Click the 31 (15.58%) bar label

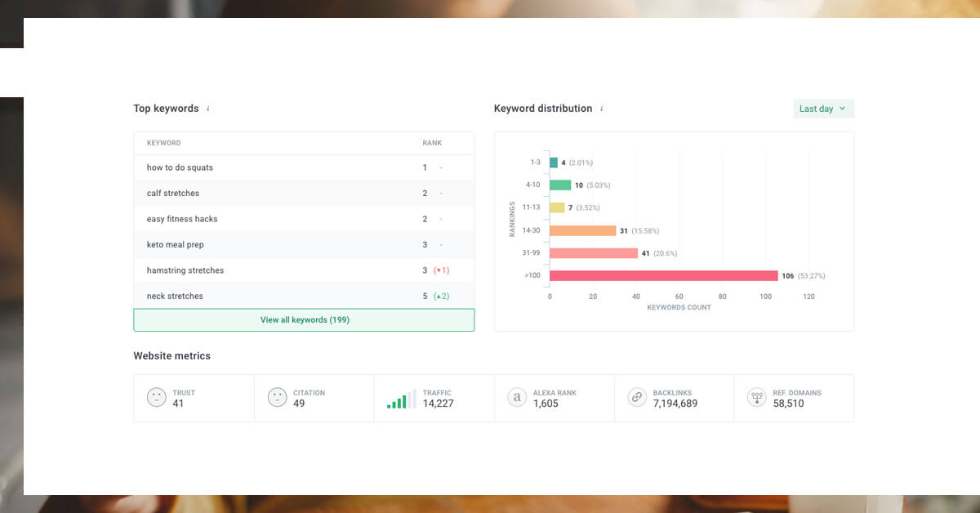[641, 231]
